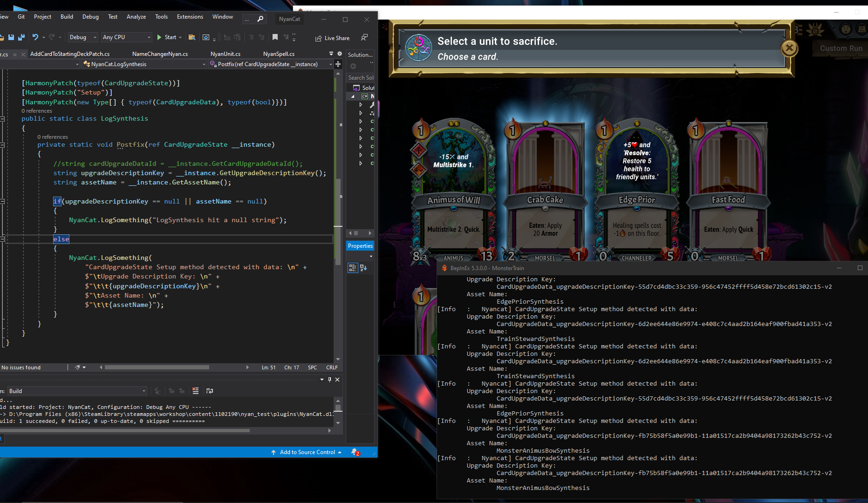This screenshot has height=503, width=868.
Task: Click the CRLF line ending indicator
Action: click(x=332, y=367)
